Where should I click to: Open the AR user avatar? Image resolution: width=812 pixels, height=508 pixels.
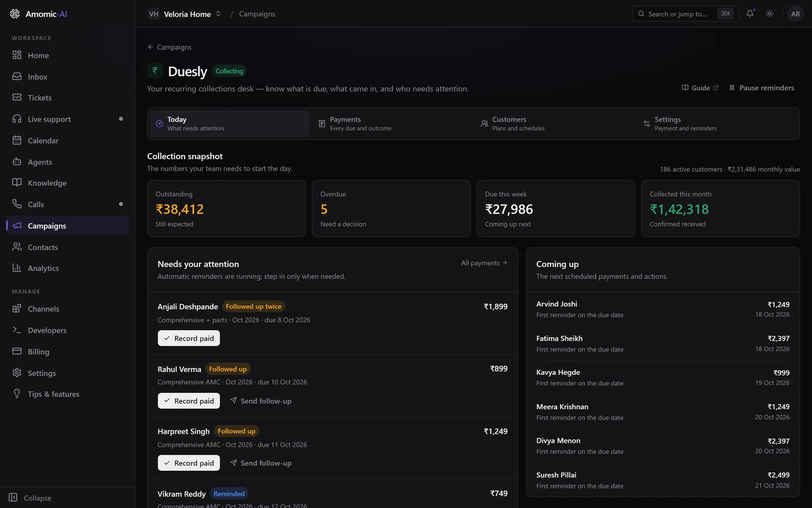795,14
